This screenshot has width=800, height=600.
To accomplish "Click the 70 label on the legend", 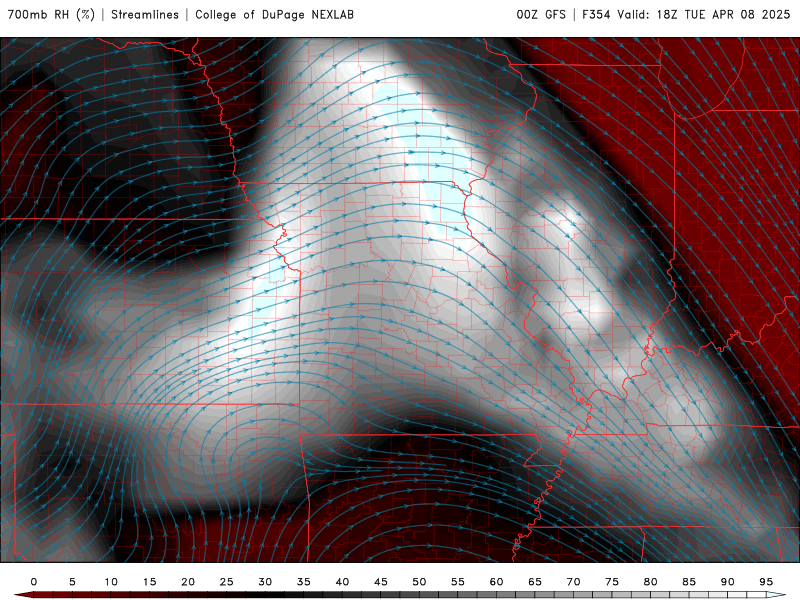I will pyautogui.click(x=573, y=582).
